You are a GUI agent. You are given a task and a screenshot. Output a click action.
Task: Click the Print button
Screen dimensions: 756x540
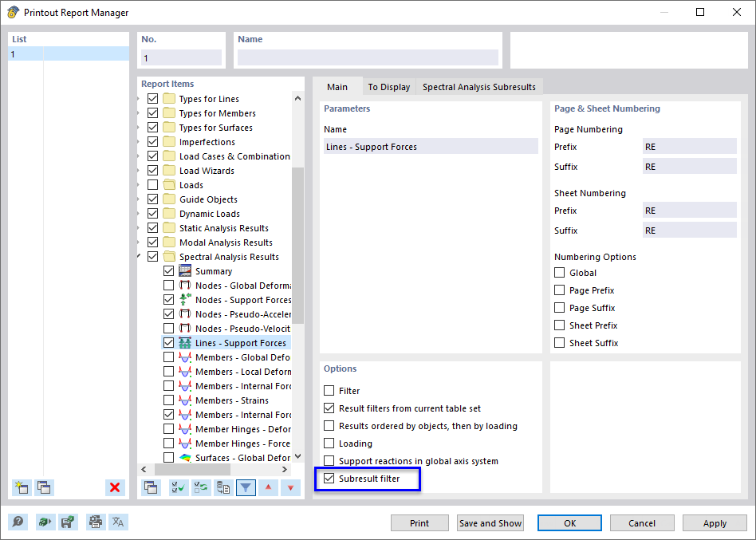419,522
